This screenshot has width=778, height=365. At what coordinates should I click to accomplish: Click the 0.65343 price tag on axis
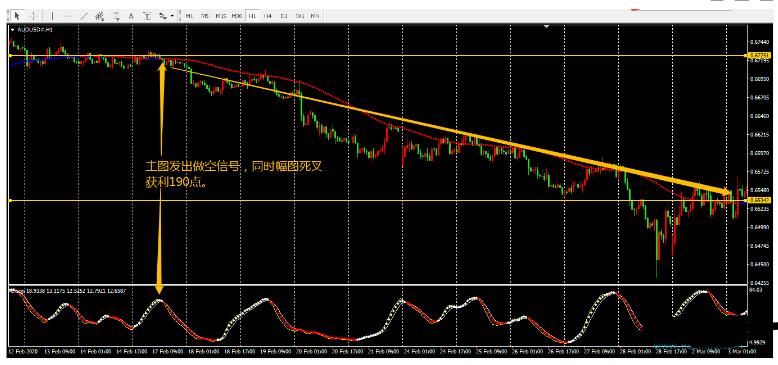click(760, 200)
